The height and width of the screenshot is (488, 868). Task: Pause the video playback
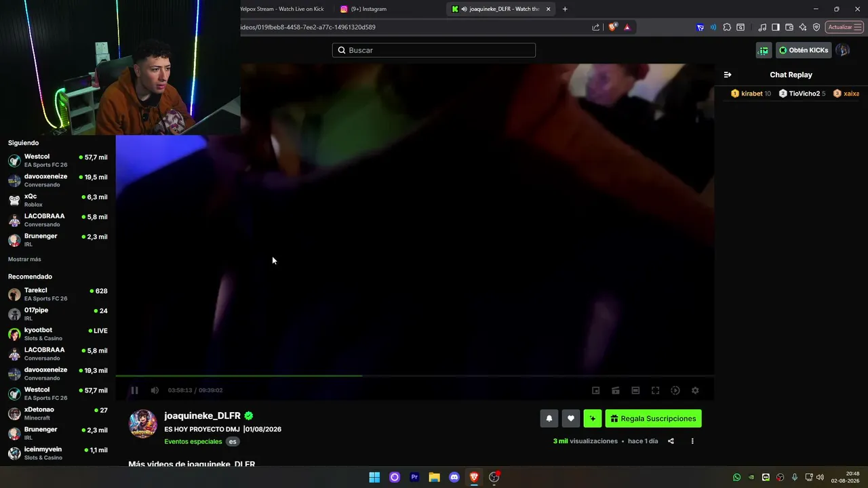134,390
